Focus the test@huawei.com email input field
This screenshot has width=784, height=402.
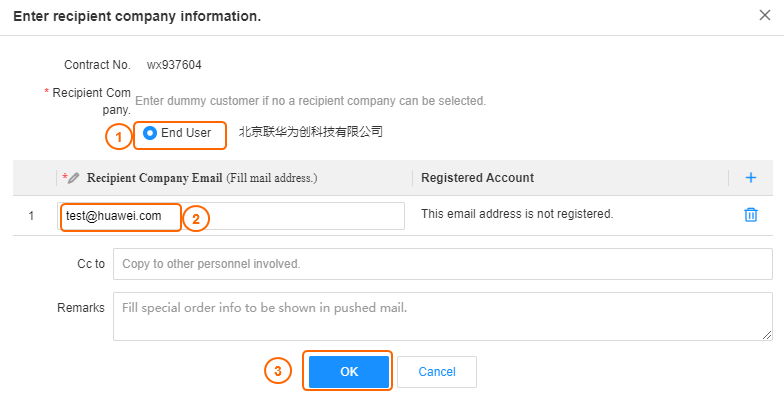(x=231, y=216)
